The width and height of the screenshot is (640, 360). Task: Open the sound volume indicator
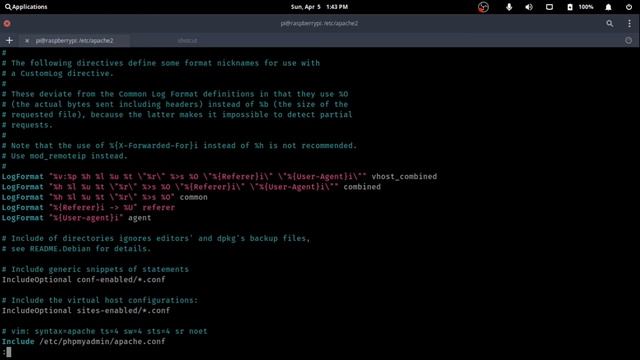tap(529, 7)
